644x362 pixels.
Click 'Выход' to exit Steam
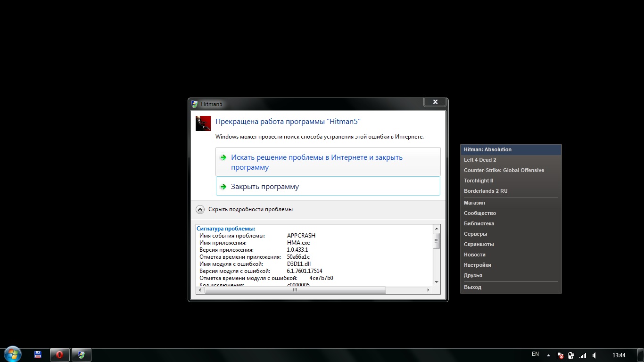(511, 287)
